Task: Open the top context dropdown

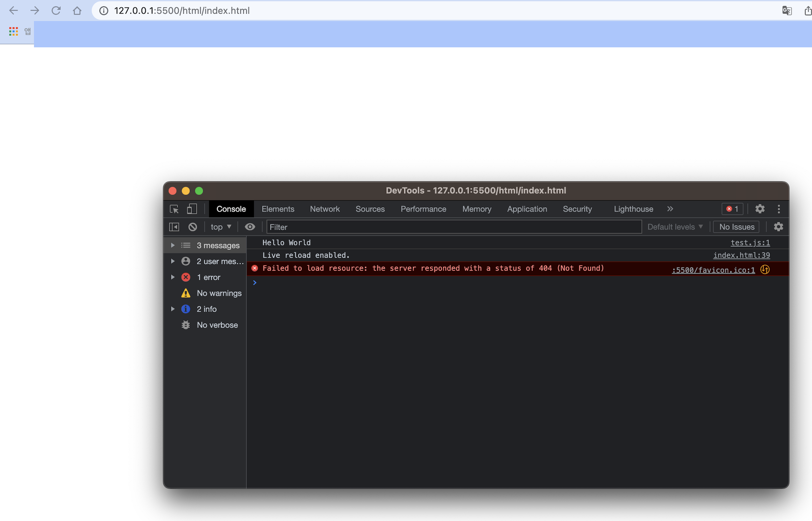Action: point(221,227)
